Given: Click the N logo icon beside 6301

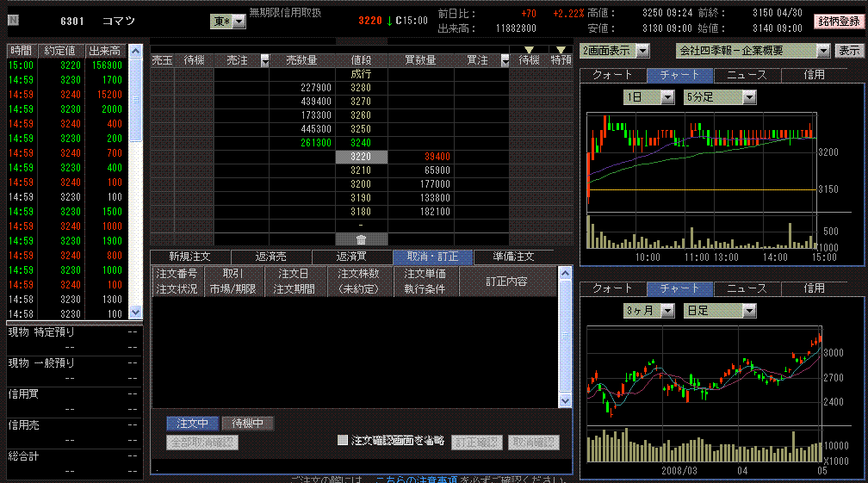Looking at the screenshot, I should [13, 21].
